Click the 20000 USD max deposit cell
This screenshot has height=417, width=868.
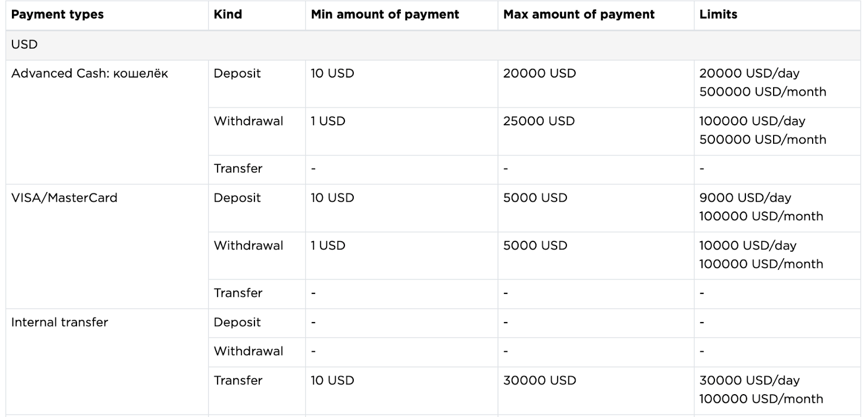(x=596, y=84)
